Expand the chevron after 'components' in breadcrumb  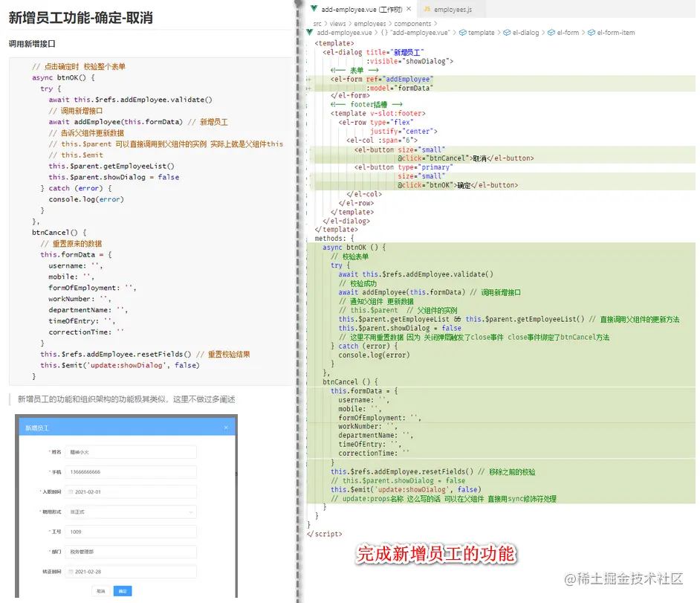(x=435, y=24)
